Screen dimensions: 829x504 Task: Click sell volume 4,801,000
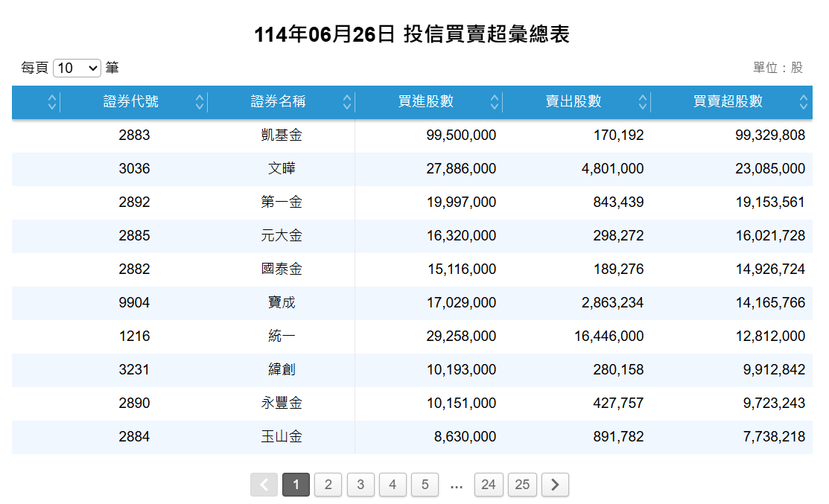(613, 168)
